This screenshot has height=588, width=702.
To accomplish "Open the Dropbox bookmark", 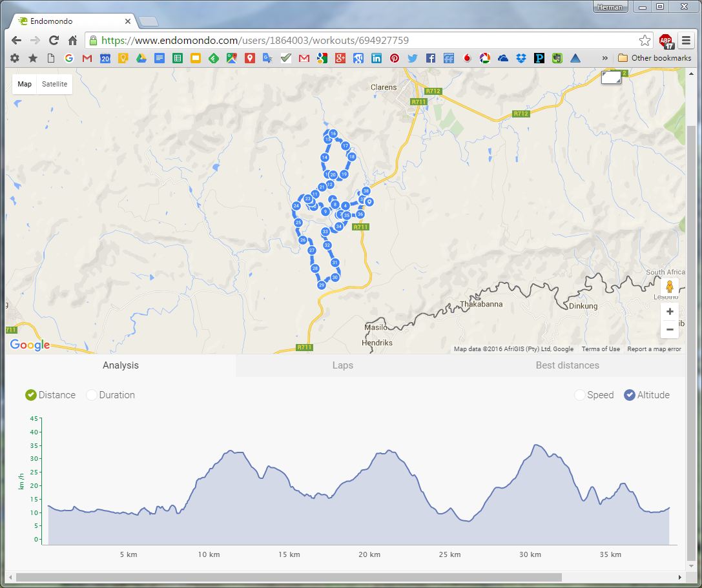I will tap(521, 58).
